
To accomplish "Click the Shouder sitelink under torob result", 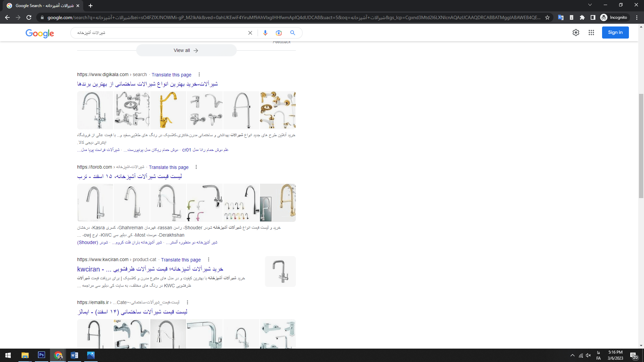I will point(93,242).
